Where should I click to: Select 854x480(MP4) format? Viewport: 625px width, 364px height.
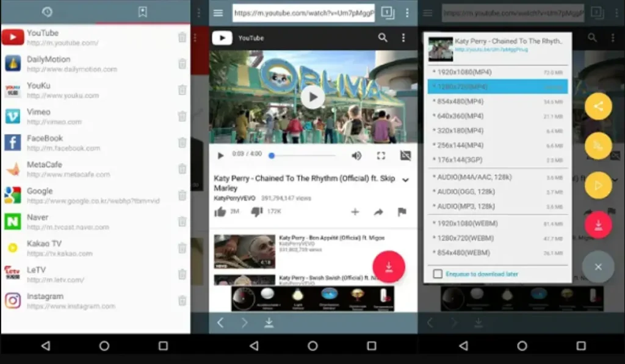[x=497, y=102]
